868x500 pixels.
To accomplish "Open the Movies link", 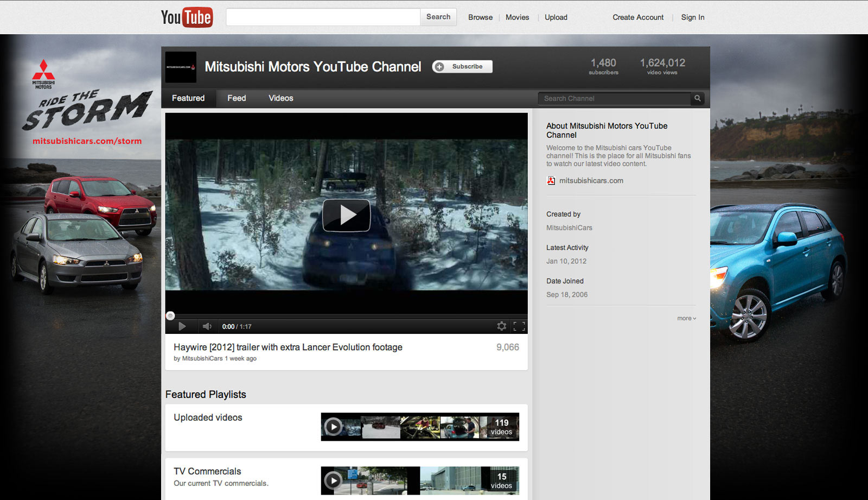I will [x=517, y=17].
